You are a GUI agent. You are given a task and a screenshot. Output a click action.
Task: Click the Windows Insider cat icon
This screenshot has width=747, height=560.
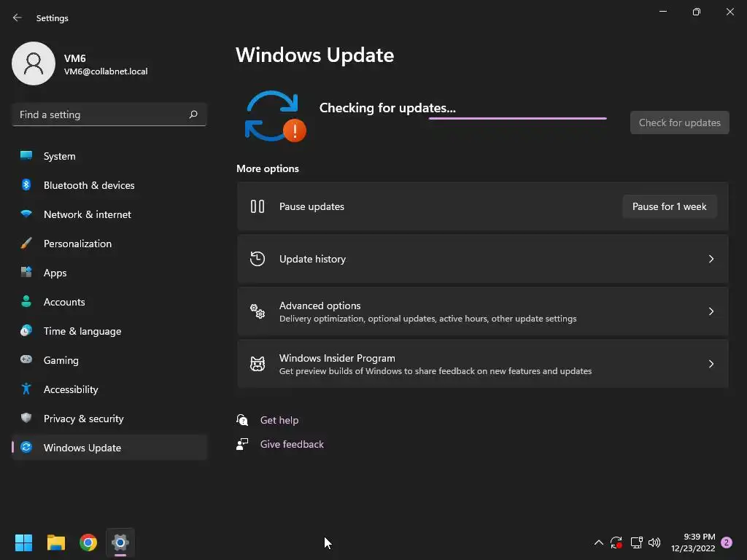point(258,364)
